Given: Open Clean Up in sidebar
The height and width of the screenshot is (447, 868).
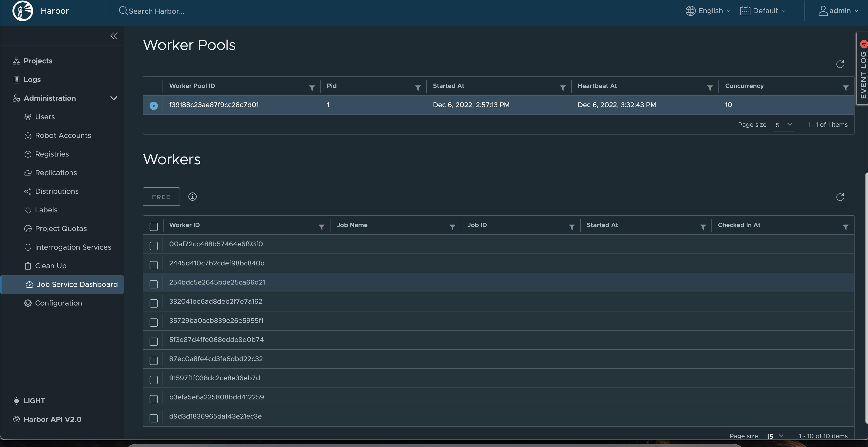Looking at the screenshot, I should tap(45, 266).
